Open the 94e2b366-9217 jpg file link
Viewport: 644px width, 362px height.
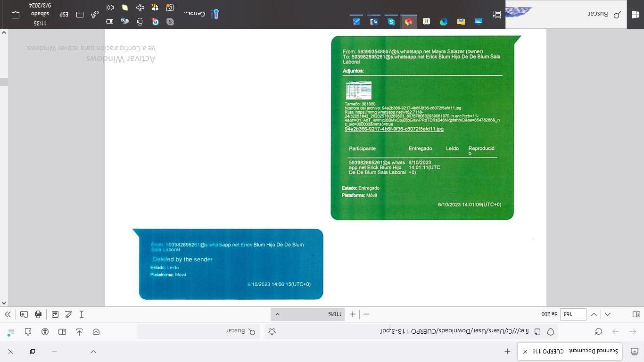[x=394, y=129]
